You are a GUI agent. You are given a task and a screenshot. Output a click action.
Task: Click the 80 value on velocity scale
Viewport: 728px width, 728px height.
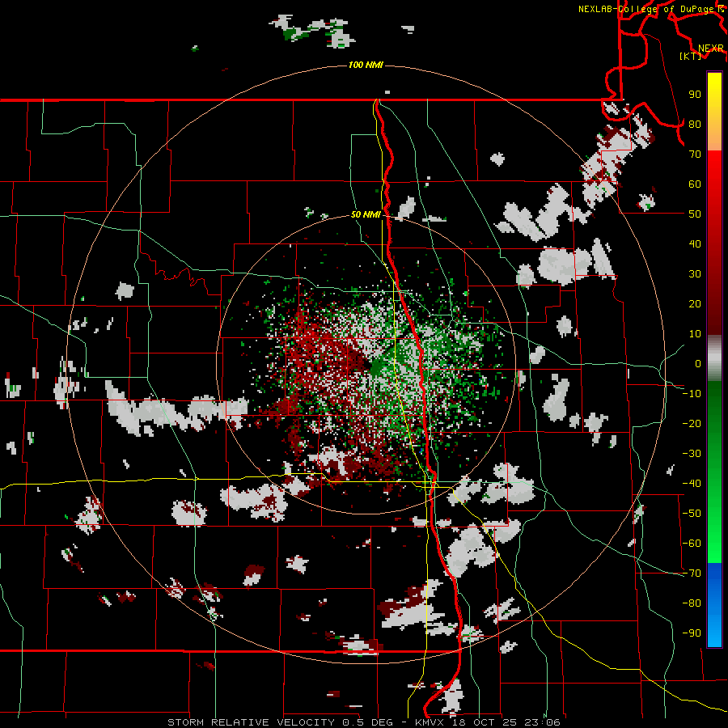click(695, 124)
